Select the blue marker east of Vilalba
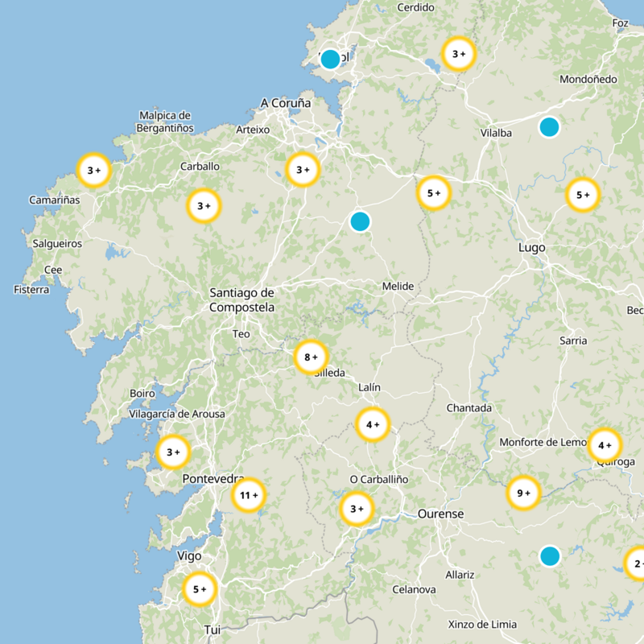 tap(549, 127)
